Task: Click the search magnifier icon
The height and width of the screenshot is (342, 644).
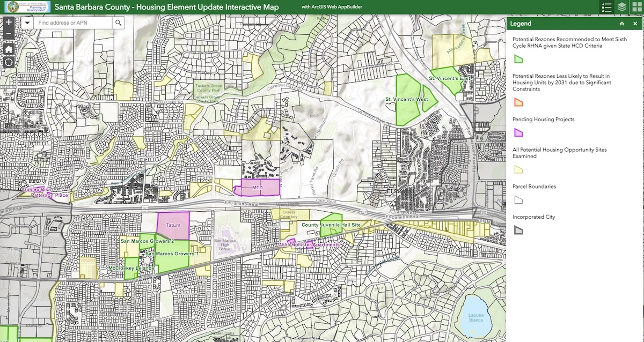Action: (118, 23)
